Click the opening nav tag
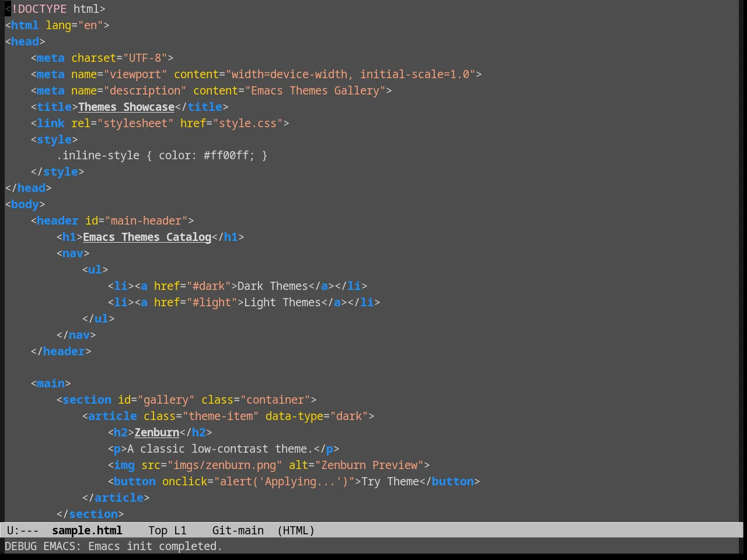The height and width of the screenshot is (560, 747). point(73,253)
